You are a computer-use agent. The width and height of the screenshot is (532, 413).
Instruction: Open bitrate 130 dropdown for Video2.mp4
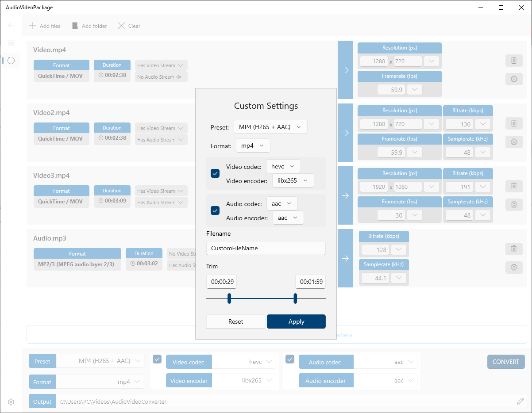pos(482,124)
